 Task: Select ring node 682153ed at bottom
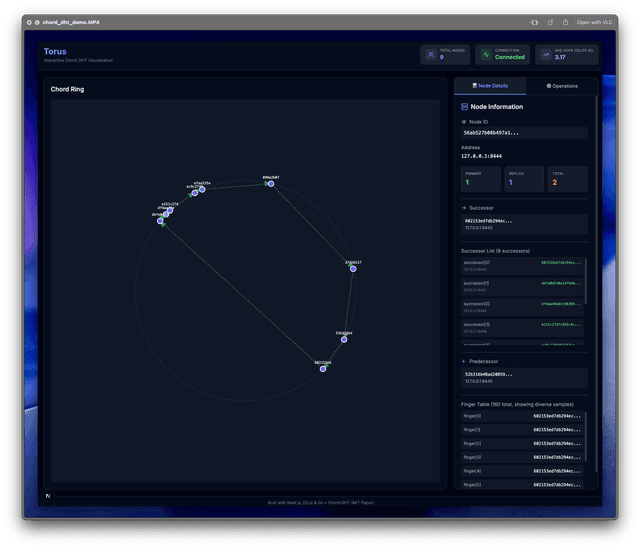click(x=323, y=368)
